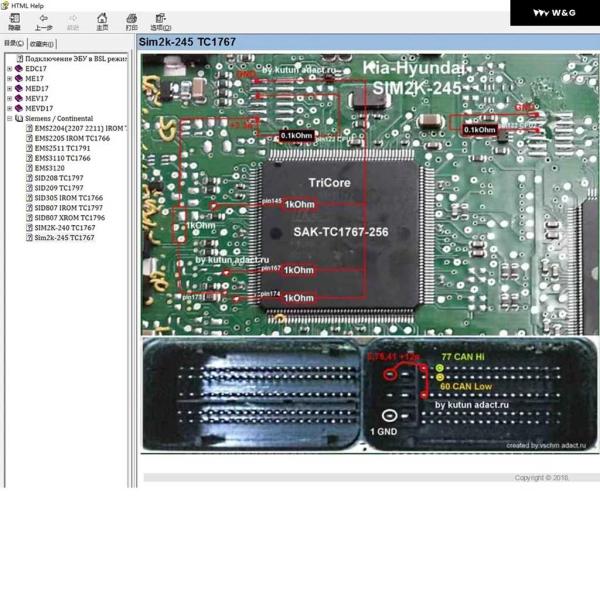Switch to the Favorites (收藏夹) tab

coord(42,44)
